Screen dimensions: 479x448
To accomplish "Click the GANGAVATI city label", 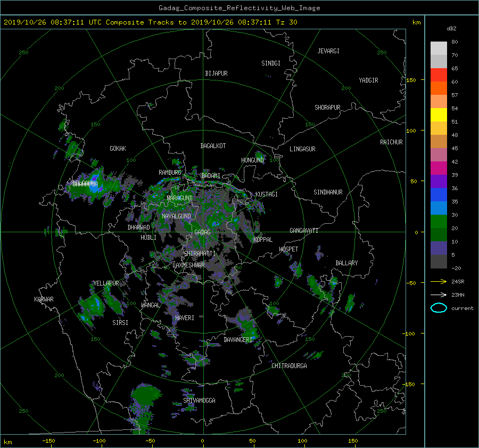I will [x=304, y=231].
